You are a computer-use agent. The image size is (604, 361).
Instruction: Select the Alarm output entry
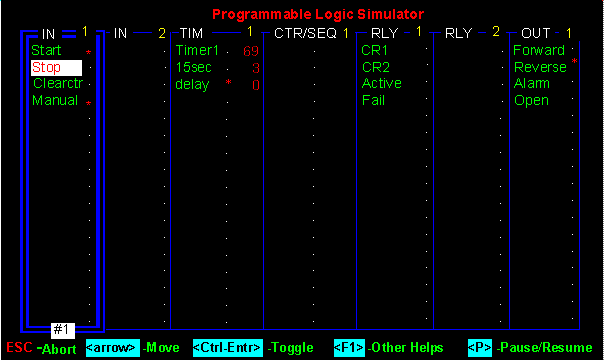532,83
